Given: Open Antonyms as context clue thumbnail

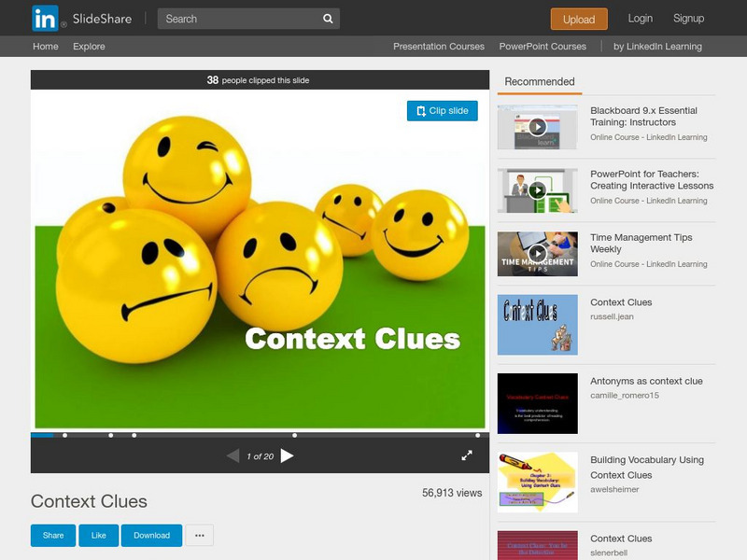Looking at the screenshot, I should click(x=538, y=403).
